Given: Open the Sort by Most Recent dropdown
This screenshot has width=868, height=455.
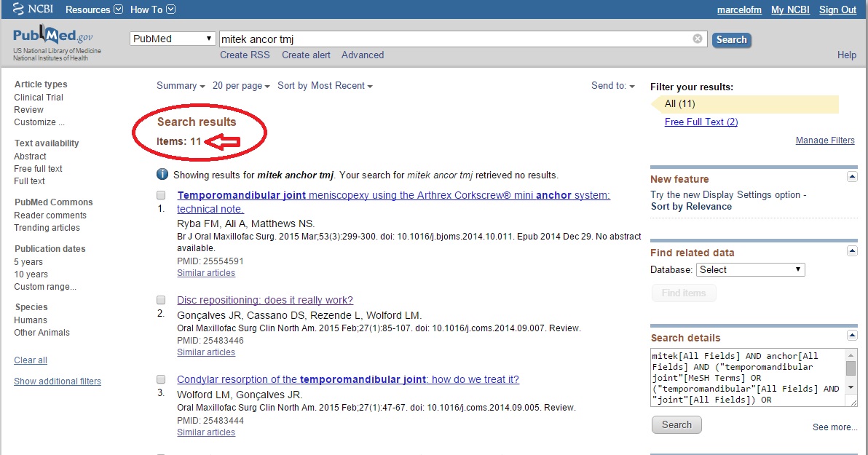Looking at the screenshot, I should [x=325, y=86].
